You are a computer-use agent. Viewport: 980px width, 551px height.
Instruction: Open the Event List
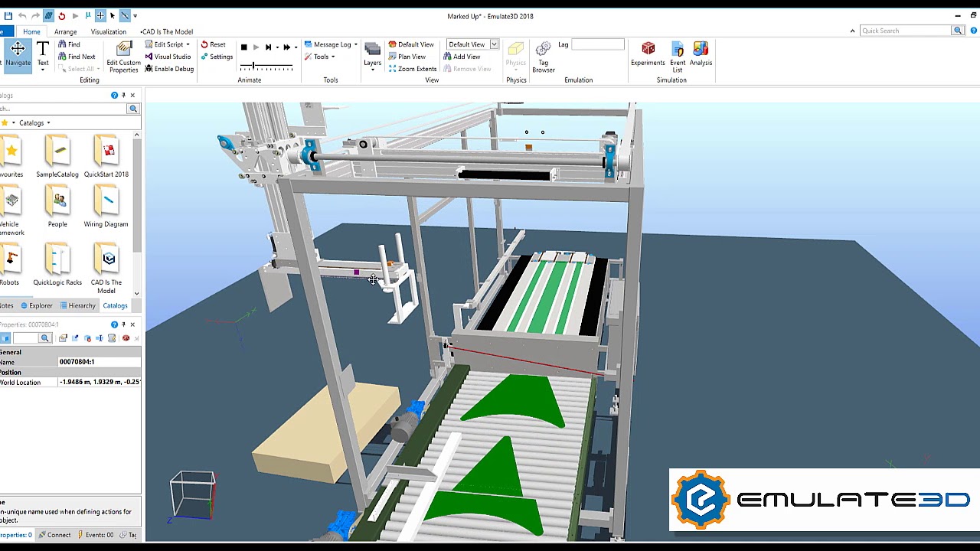[x=678, y=57]
